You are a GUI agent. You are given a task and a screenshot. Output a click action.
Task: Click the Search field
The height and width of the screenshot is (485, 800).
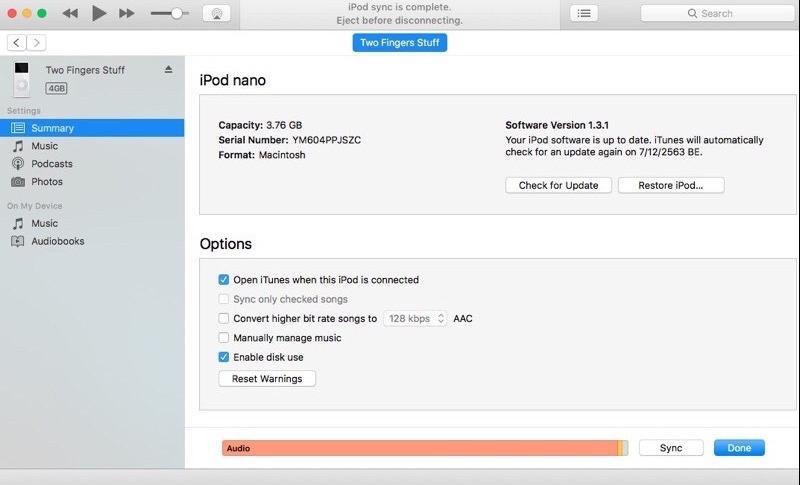[717, 14]
